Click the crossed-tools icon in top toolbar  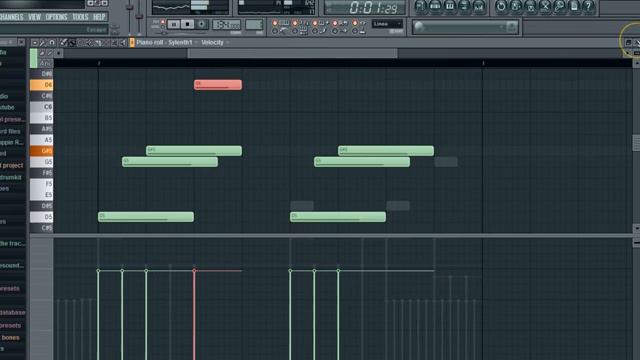point(545,6)
